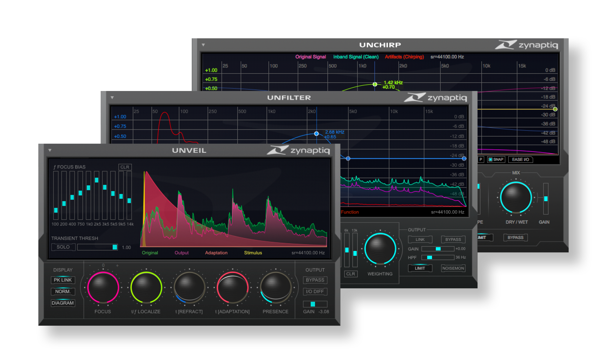607x364 pixels.
Task: Collapse the UNFILTER plugin via its disclosure triangle
Action: click(112, 97)
